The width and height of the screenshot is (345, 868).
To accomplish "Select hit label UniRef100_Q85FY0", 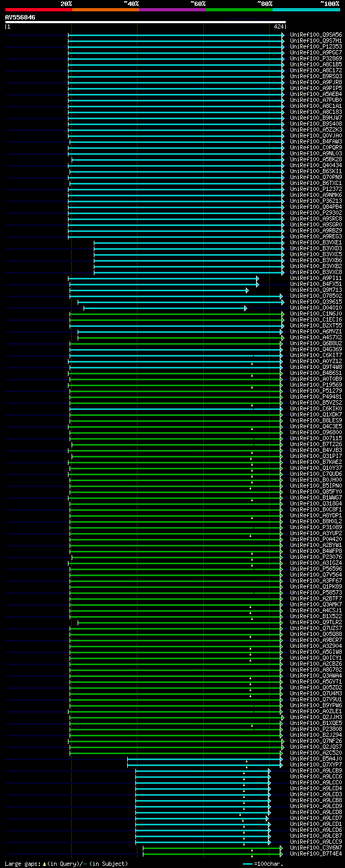I will [316, 492].
